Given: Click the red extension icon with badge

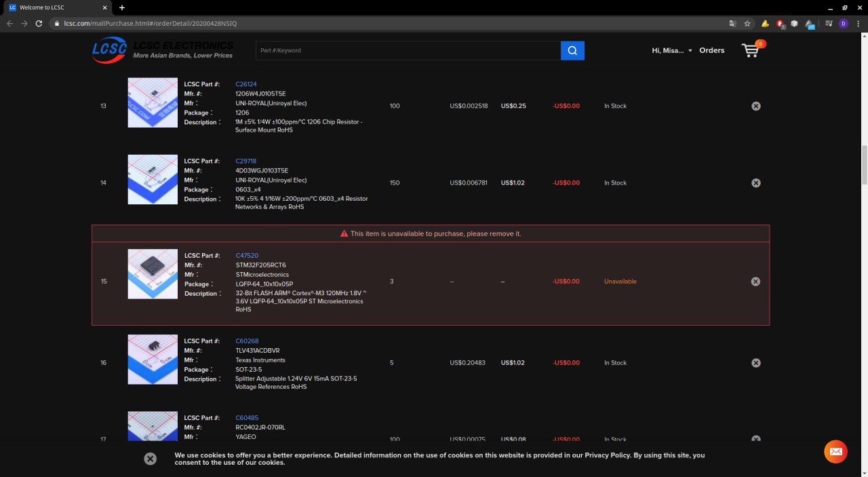Looking at the screenshot, I should click(781, 23).
